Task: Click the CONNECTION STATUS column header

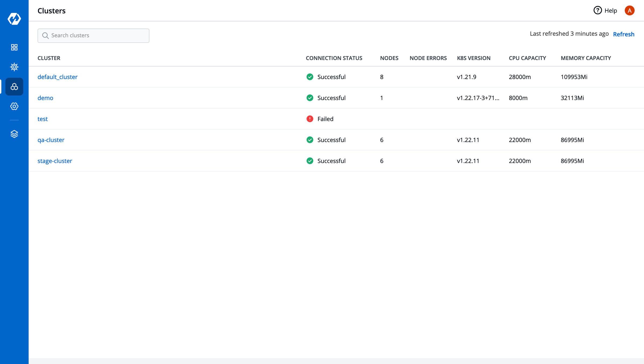Action: tap(334, 58)
